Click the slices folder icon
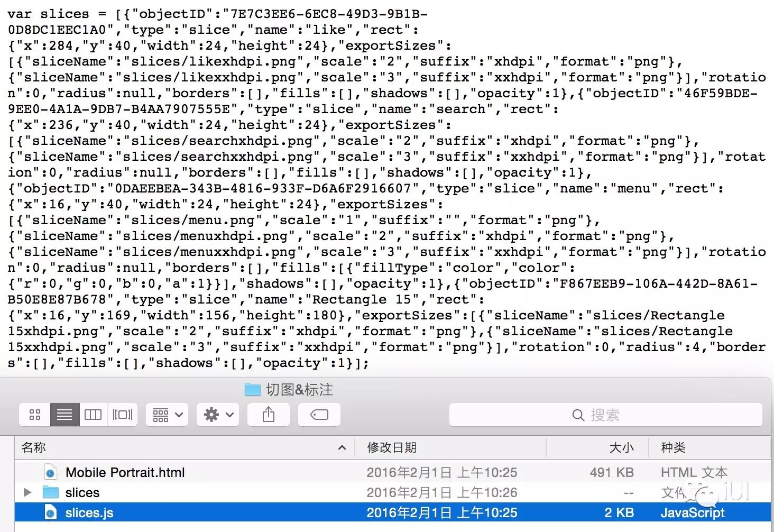 pos(51,492)
